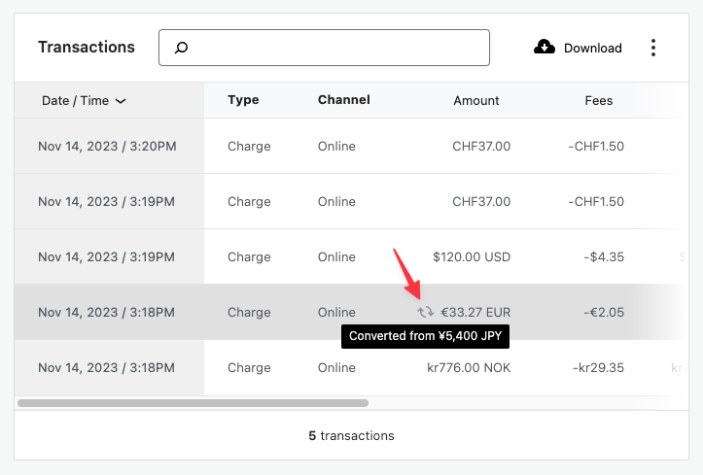Click the Amount column header
Image resolution: width=703 pixels, height=475 pixels.
pyautogui.click(x=476, y=100)
